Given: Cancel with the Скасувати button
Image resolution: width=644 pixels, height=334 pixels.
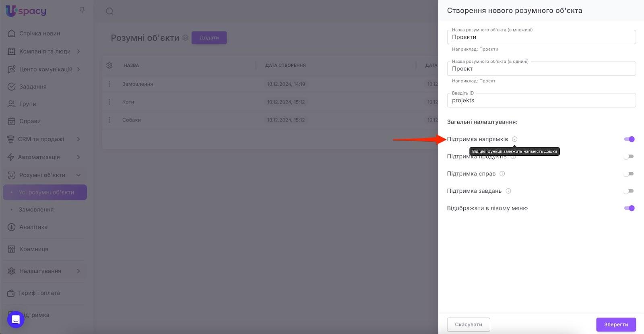Looking at the screenshot, I should click(x=469, y=324).
